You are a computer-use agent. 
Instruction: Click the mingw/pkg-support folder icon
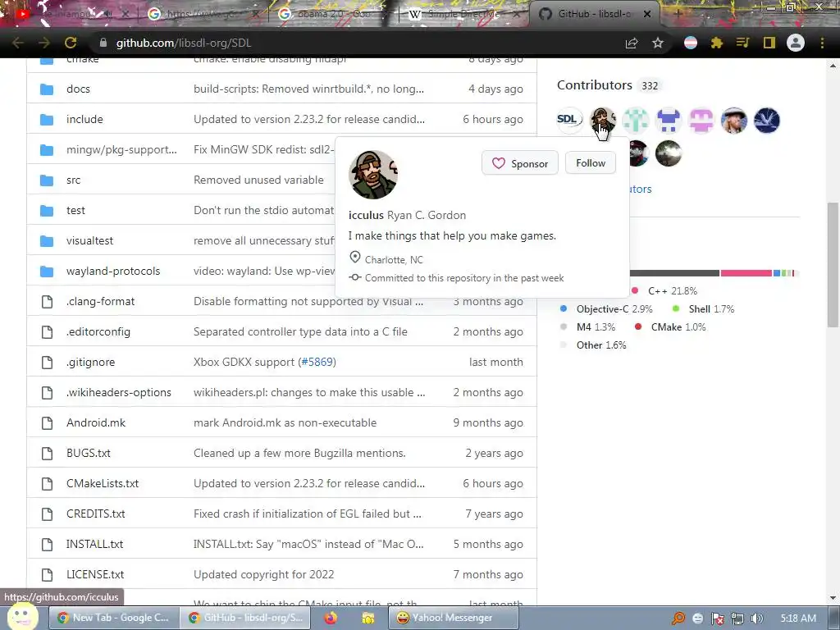[x=47, y=150]
